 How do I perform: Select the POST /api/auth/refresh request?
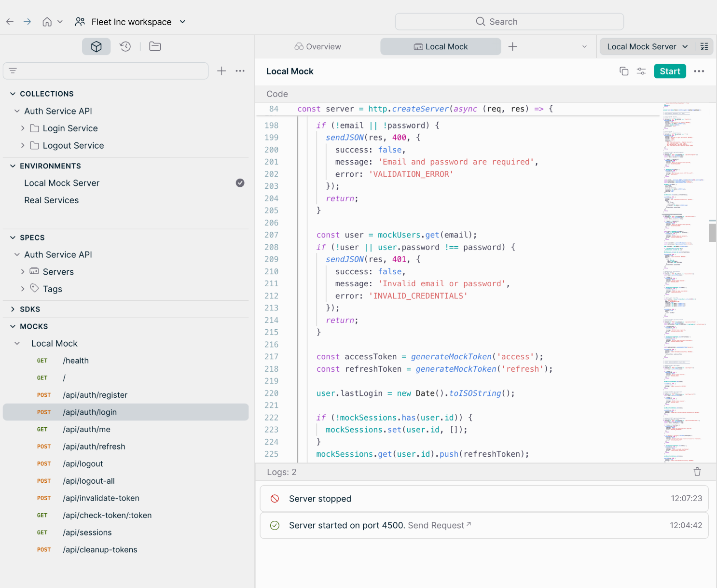(94, 447)
